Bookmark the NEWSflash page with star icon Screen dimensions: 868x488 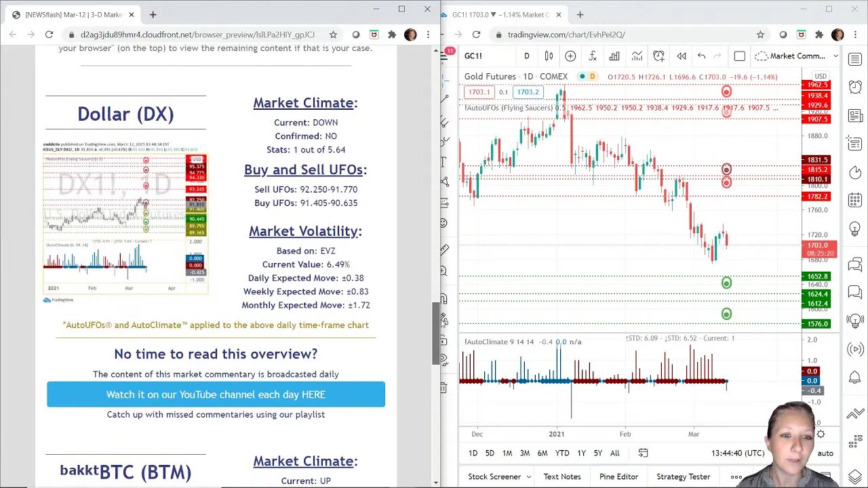pyautogui.click(x=333, y=35)
